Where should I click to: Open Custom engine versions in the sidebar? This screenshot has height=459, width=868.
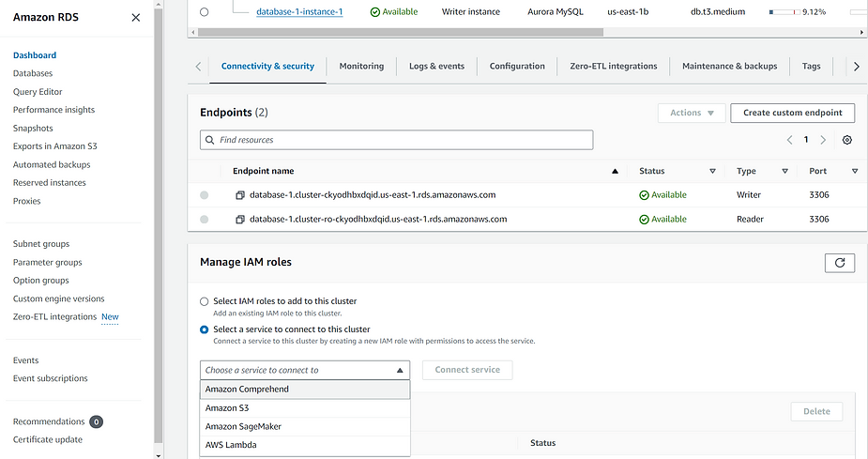tap(59, 299)
